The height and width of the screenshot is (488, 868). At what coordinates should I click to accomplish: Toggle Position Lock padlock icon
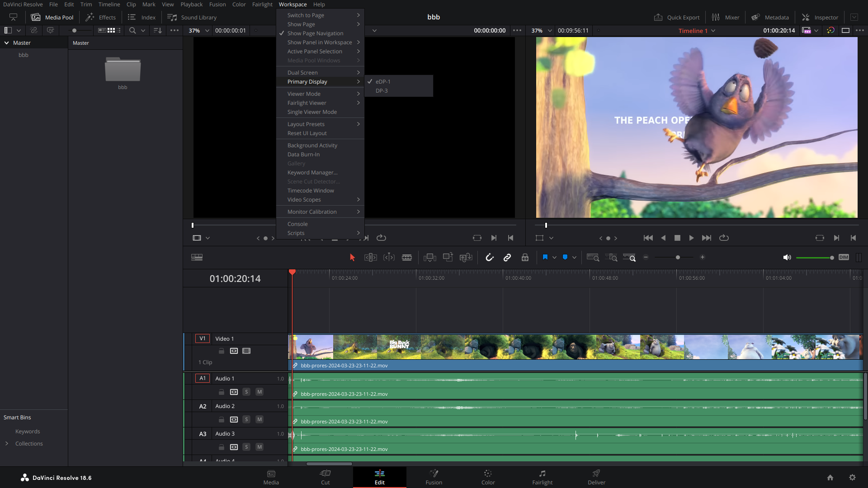click(x=525, y=258)
